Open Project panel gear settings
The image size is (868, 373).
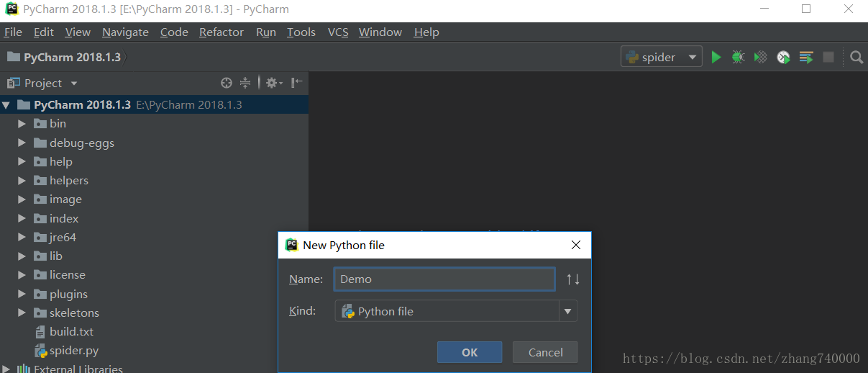(274, 83)
